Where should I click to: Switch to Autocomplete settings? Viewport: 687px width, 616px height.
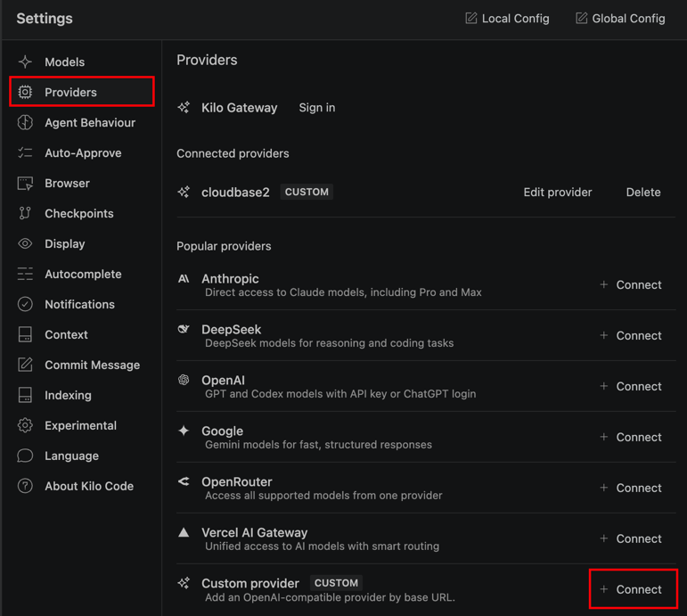(x=82, y=274)
